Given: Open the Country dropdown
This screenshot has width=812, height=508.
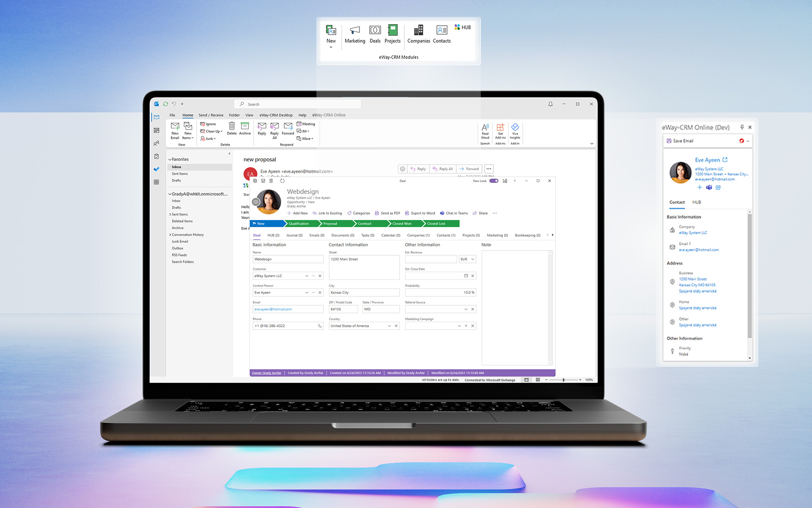Looking at the screenshot, I should coord(390,326).
